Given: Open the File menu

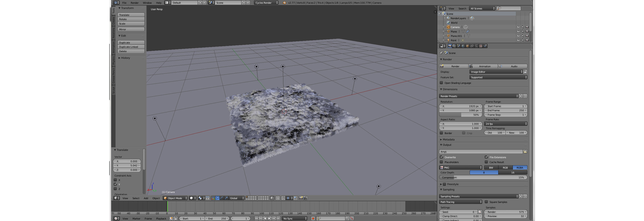Looking at the screenshot, I should point(124,3).
